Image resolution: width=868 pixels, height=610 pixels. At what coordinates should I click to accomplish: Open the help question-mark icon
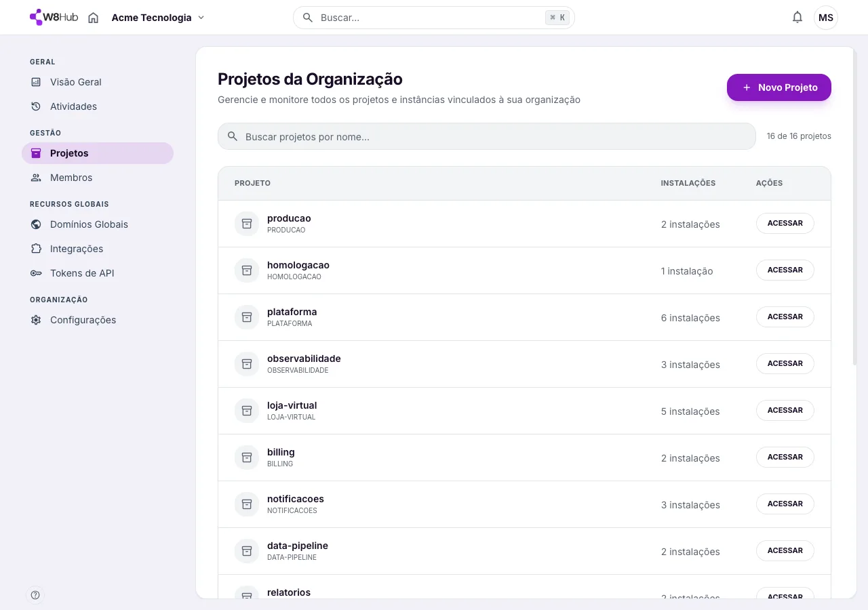pos(35,595)
